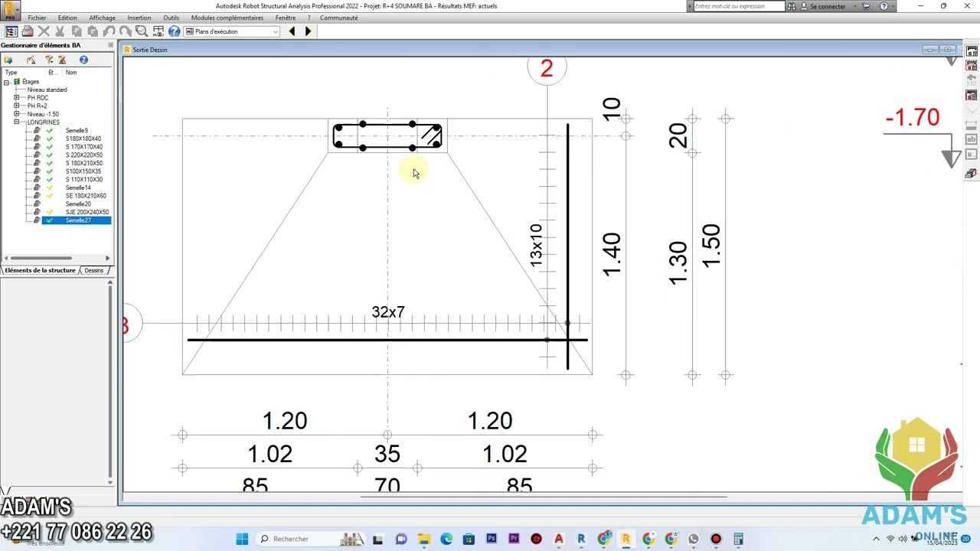Open the Communauté menu

pyautogui.click(x=339, y=18)
